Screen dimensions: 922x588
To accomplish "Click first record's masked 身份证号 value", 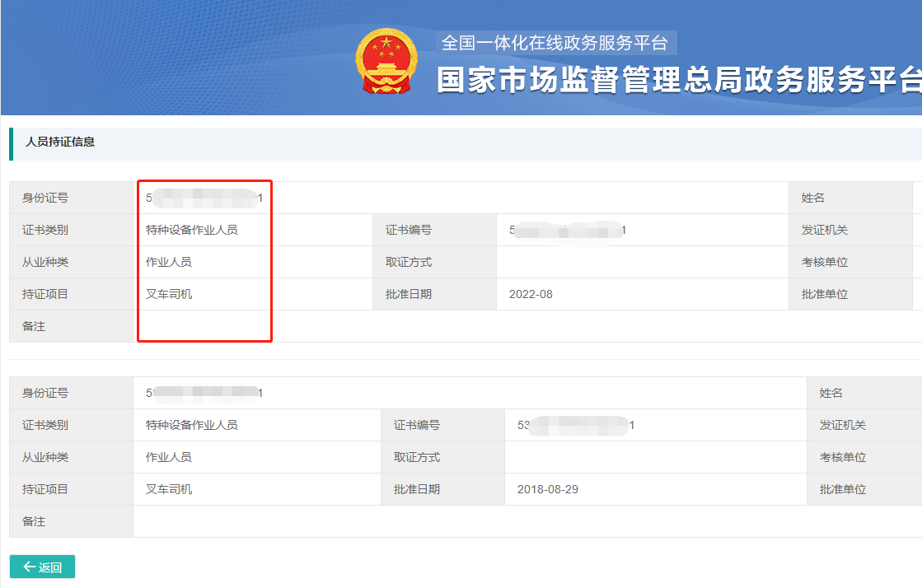I will click(204, 198).
